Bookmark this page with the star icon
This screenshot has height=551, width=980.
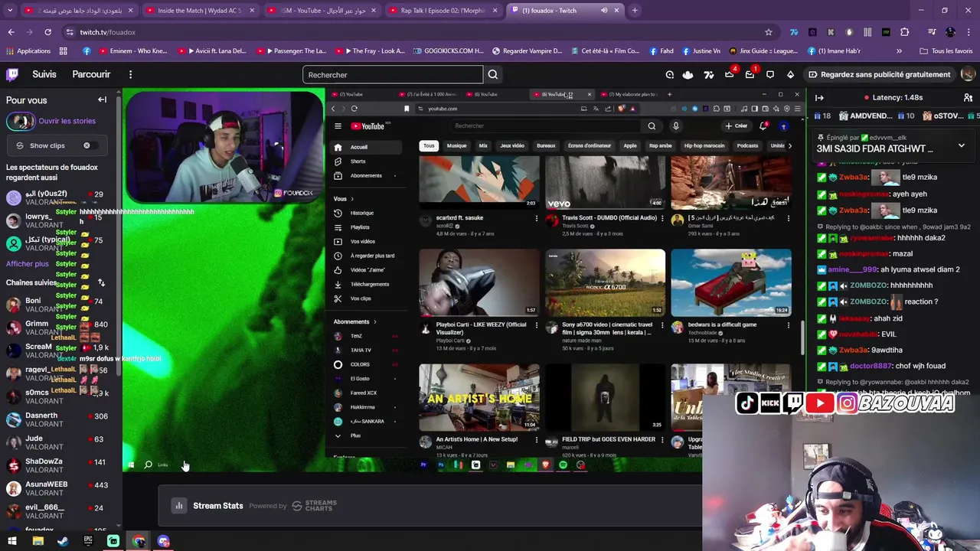[769, 32]
